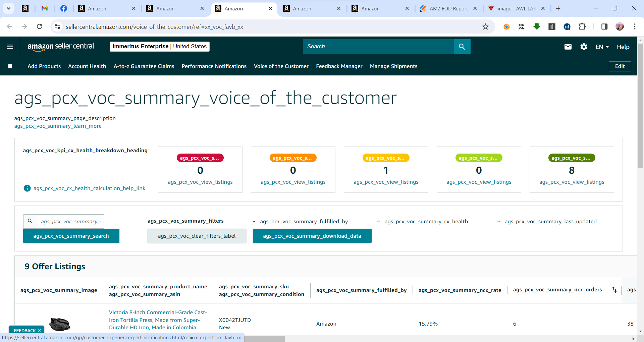Image resolution: width=644 pixels, height=342 pixels.
Task: Open Feedback Manager
Action: [339, 66]
